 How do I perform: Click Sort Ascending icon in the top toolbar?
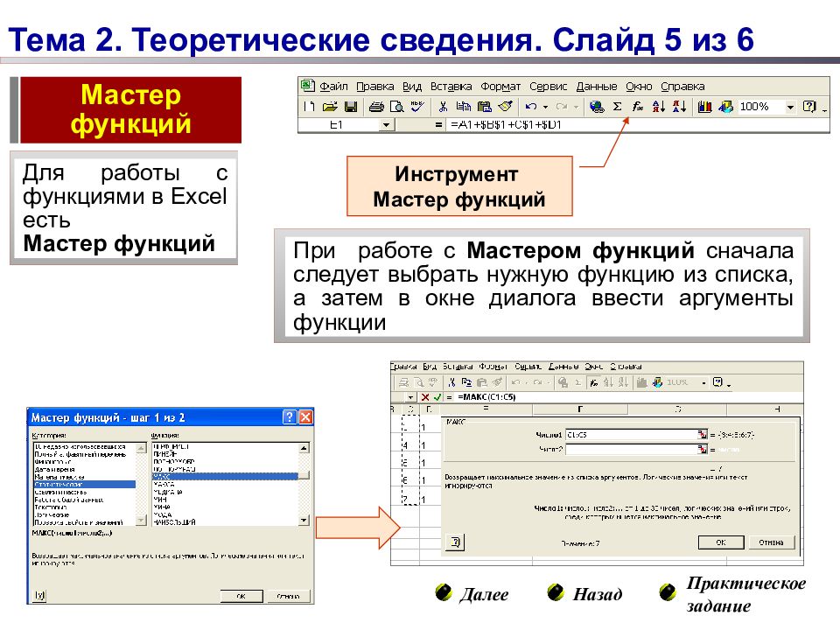click(x=658, y=107)
